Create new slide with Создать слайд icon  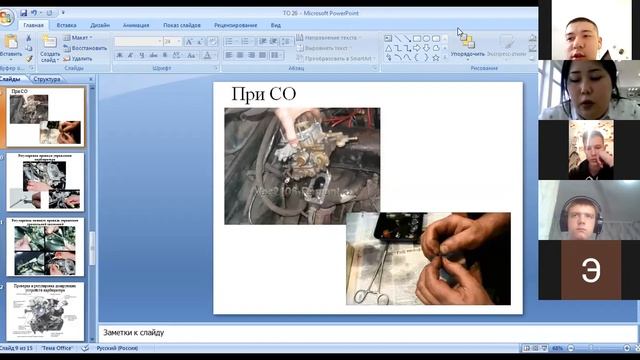tap(49, 42)
